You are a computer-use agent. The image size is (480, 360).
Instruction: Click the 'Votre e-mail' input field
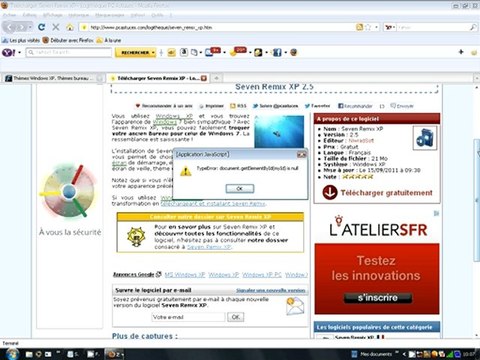[188, 317]
